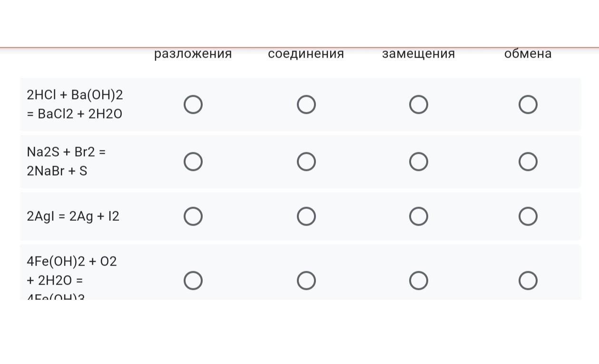
Task: Click the 2AgI = 2Ag + I2 equation text
Action: point(73,216)
